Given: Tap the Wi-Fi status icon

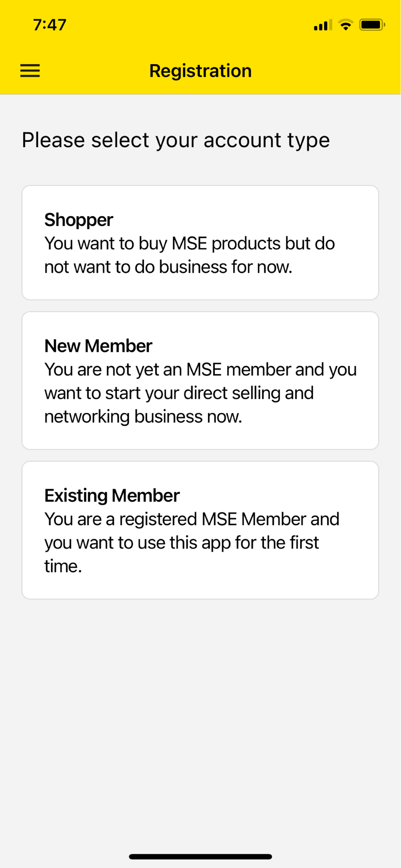Looking at the screenshot, I should (x=345, y=25).
